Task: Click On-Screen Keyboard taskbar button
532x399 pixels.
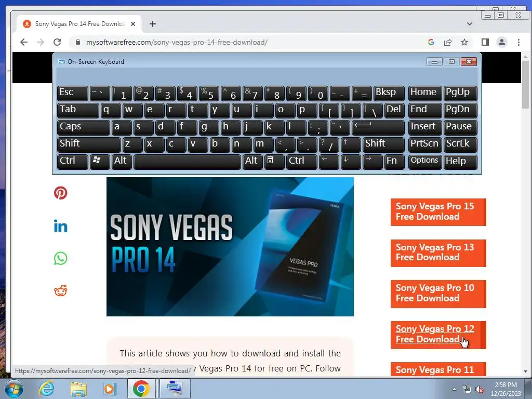Action: point(175,389)
